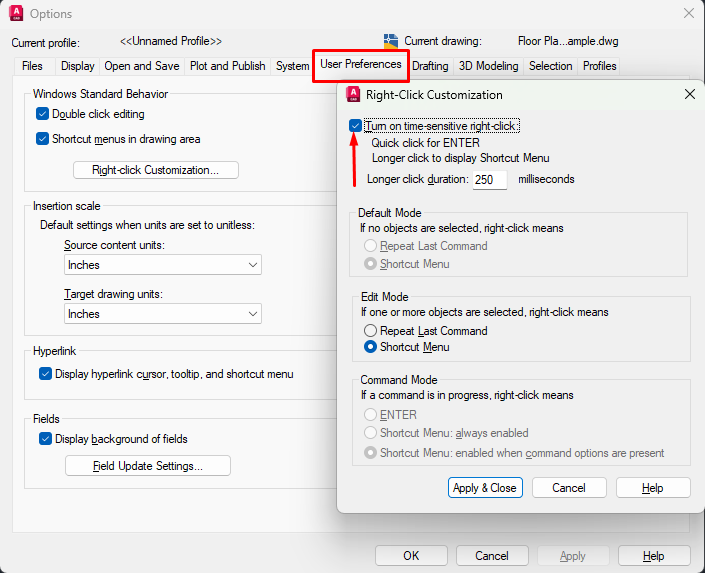Select Default Mode Repeat Last Command radio
This screenshot has width=705, height=573.
pos(370,246)
